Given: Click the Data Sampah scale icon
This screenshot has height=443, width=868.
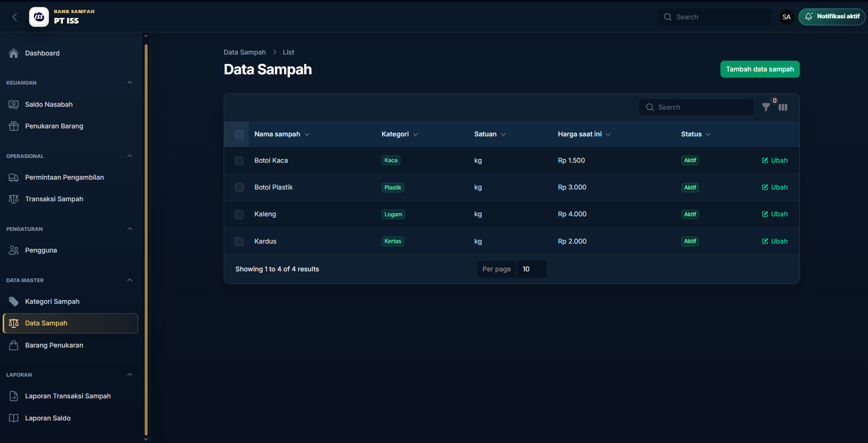Looking at the screenshot, I should click(x=14, y=323).
